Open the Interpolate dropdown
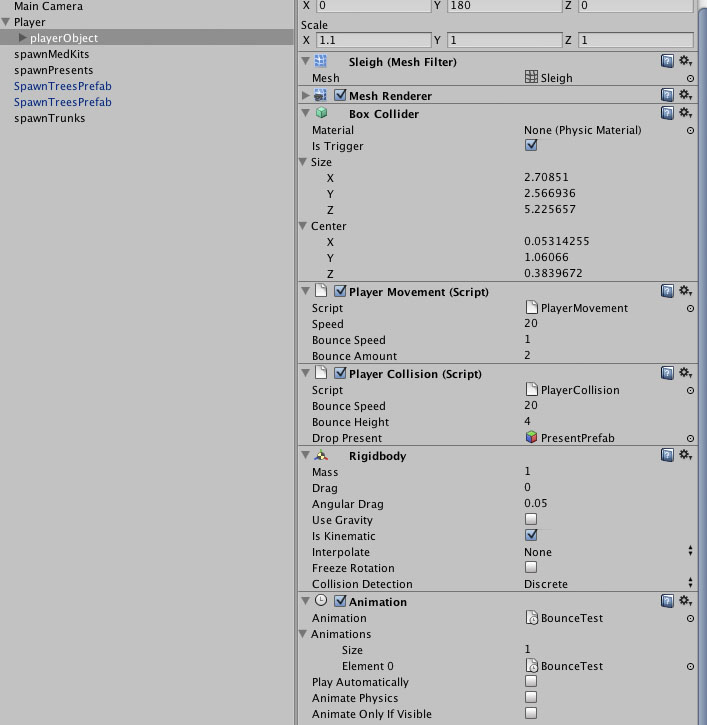The image size is (707, 725). 607,552
